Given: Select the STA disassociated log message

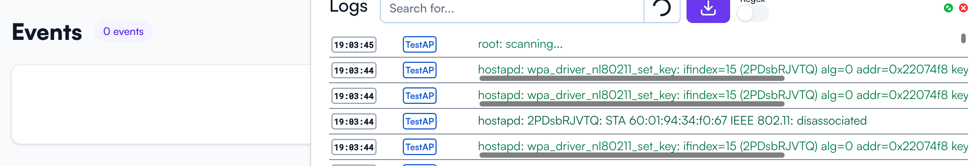Looking at the screenshot, I should pos(672,121).
